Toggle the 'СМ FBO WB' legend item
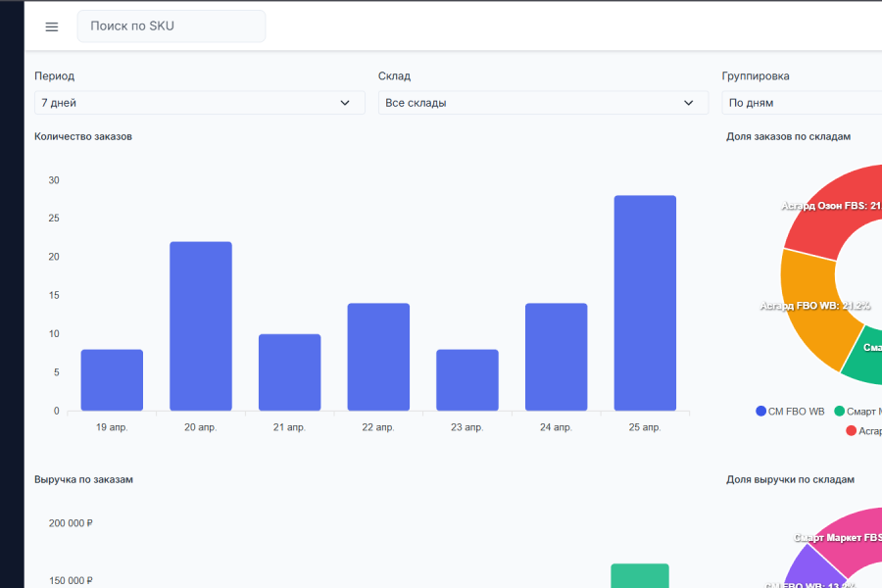Viewport: 882px width, 588px height. click(x=790, y=412)
